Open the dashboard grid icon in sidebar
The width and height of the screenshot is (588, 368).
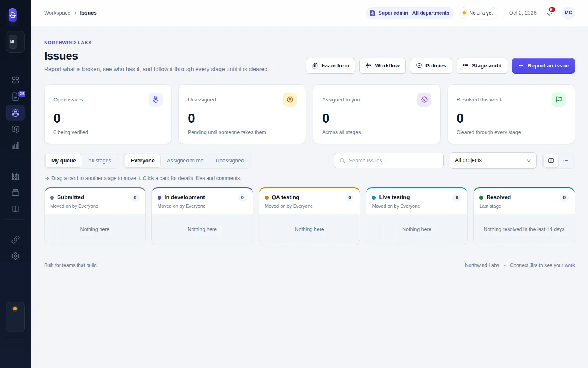(x=16, y=80)
